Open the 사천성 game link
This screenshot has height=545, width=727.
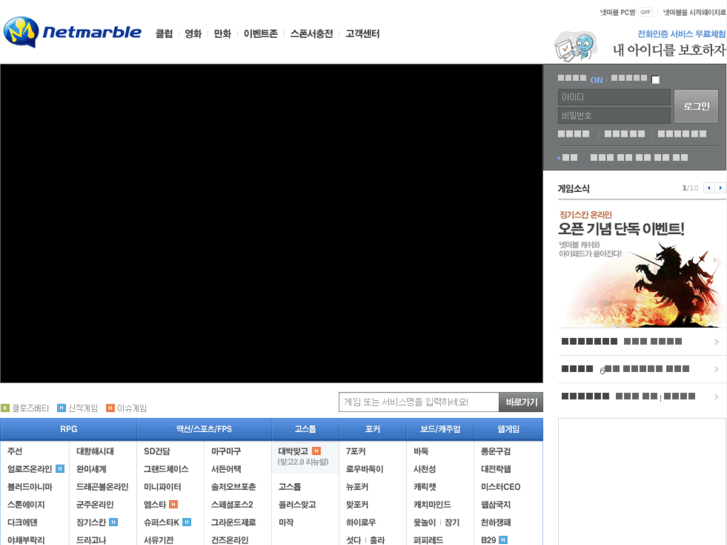tap(425, 469)
